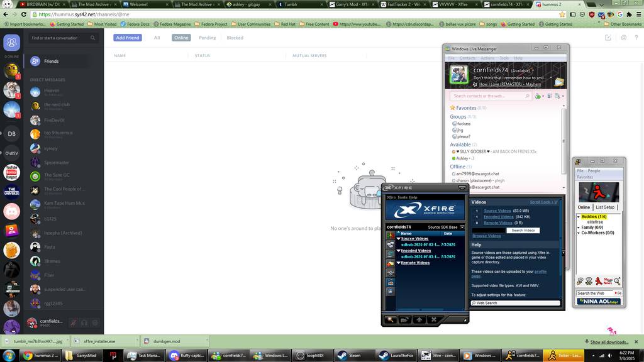Click Xfire open folder button
The image size is (644, 362).
405,320
